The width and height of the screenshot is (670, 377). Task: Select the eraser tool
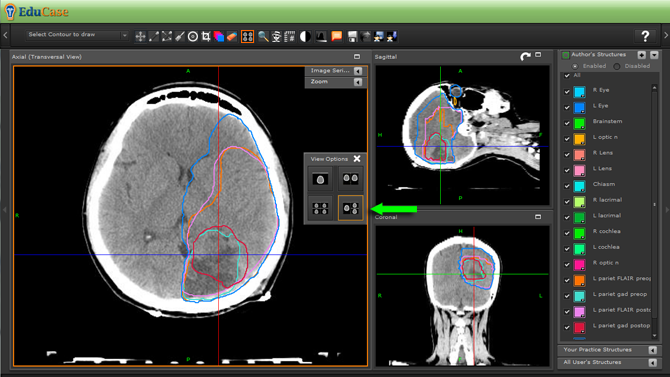coord(232,37)
